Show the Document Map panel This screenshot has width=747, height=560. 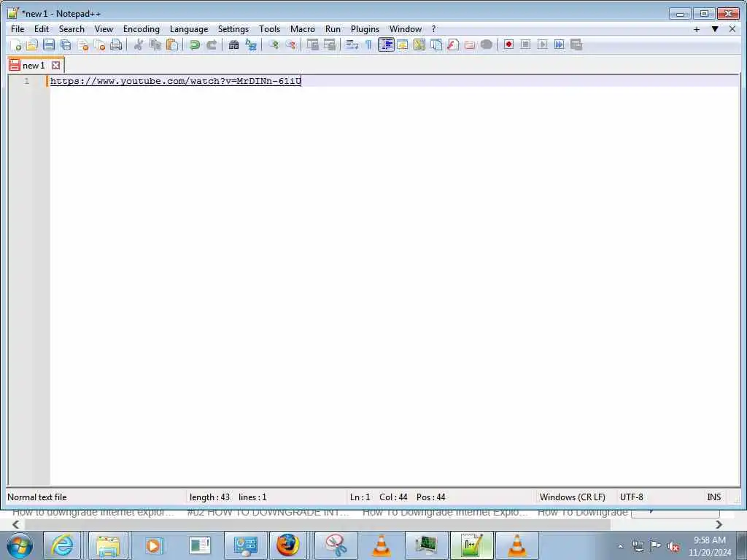(x=419, y=44)
